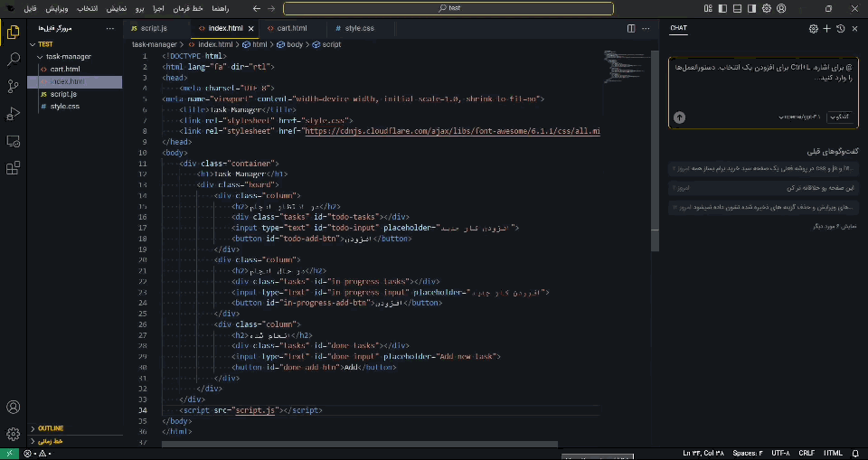Open the Explorer panel More Actions ellipsis
868x460 pixels.
(x=109, y=28)
